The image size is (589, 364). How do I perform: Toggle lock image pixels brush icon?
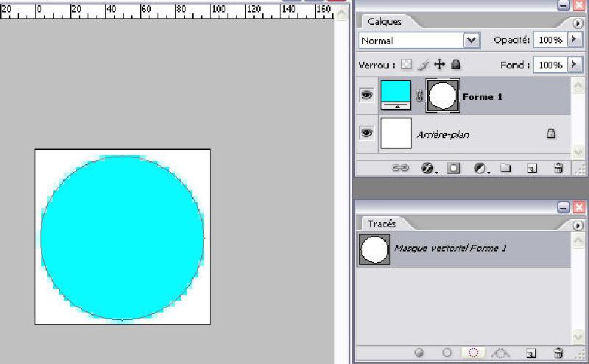[423, 65]
